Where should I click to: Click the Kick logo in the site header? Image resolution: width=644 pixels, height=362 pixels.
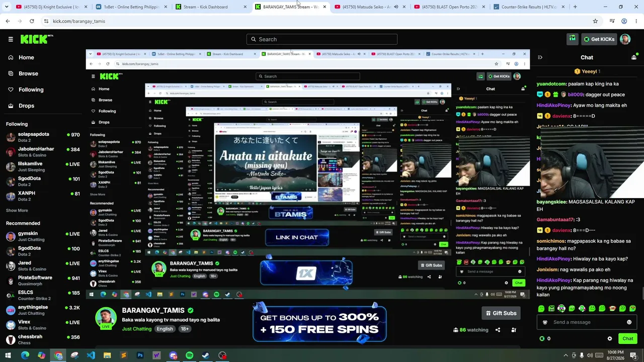pyautogui.click(x=37, y=39)
